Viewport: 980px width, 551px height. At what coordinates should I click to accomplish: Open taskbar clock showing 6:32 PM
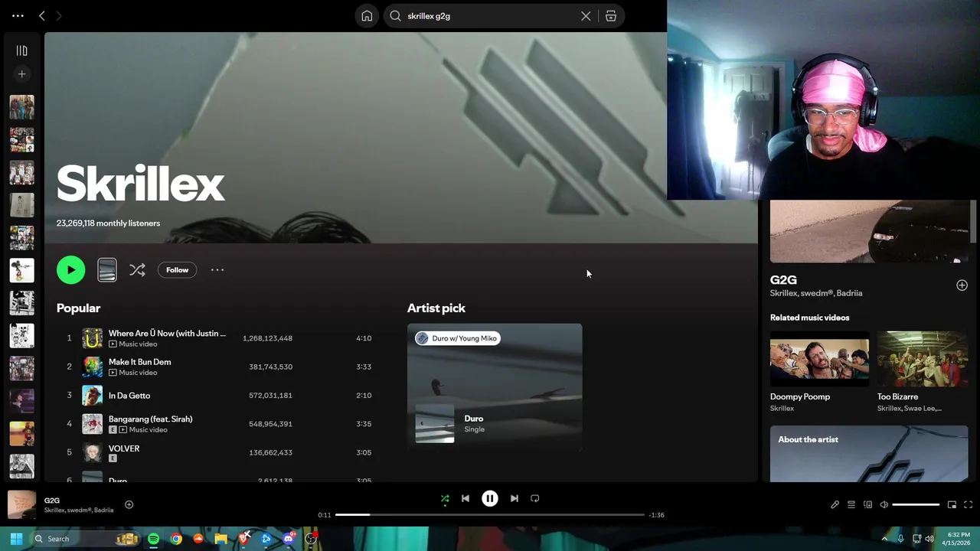coord(958,539)
